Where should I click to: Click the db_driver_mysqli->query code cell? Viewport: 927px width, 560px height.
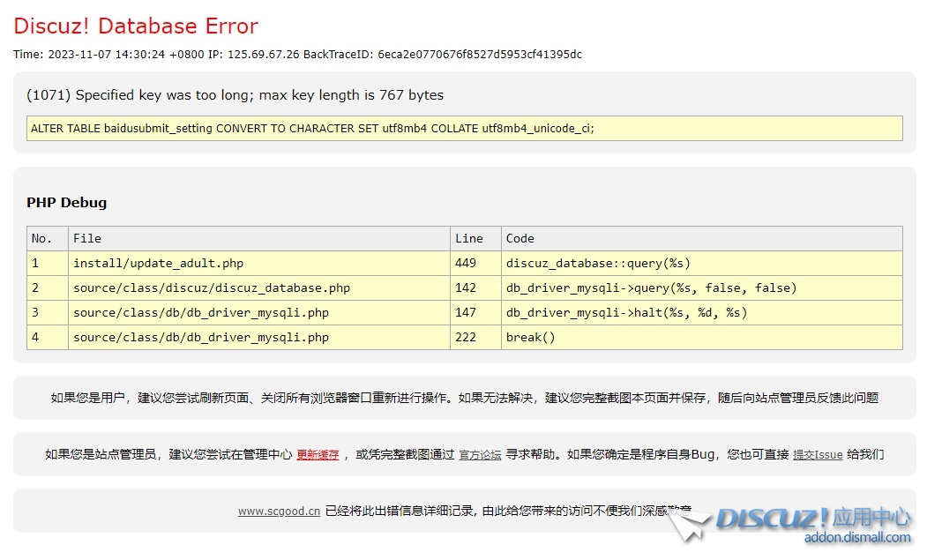pos(702,288)
